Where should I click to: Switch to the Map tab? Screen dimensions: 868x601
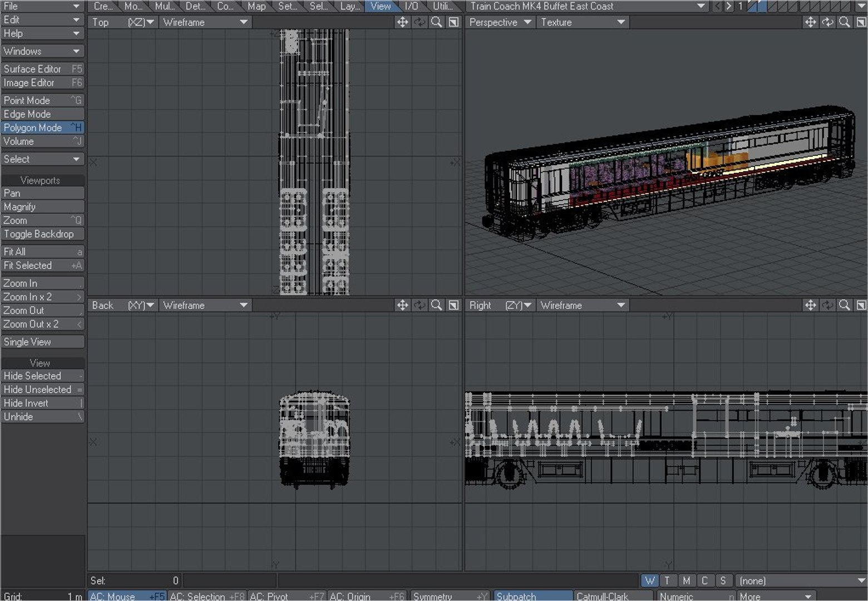coord(257,6)
